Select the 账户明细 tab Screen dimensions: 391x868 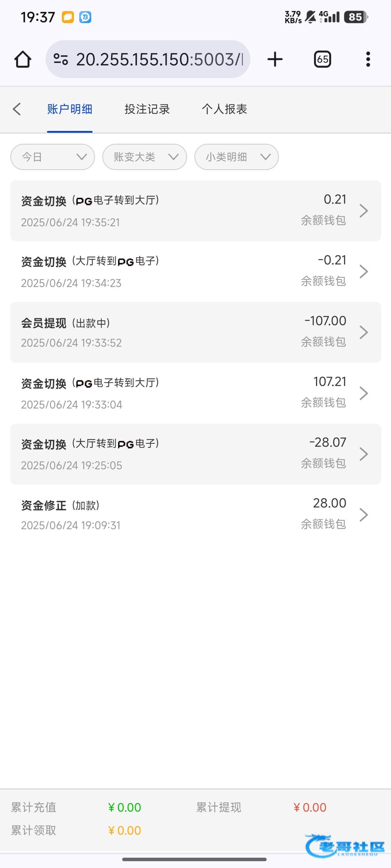70,109
